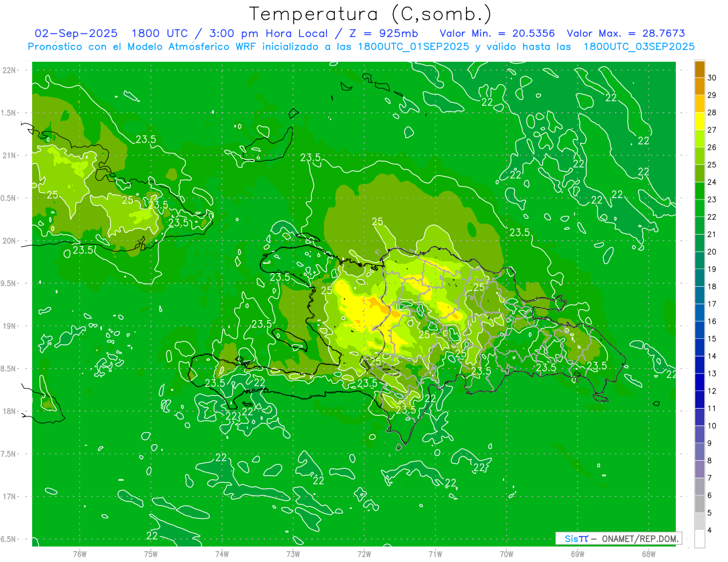Pick the dark orange swatch above 30
Viewport: 728px width, 562px height.
coord(699,69)
